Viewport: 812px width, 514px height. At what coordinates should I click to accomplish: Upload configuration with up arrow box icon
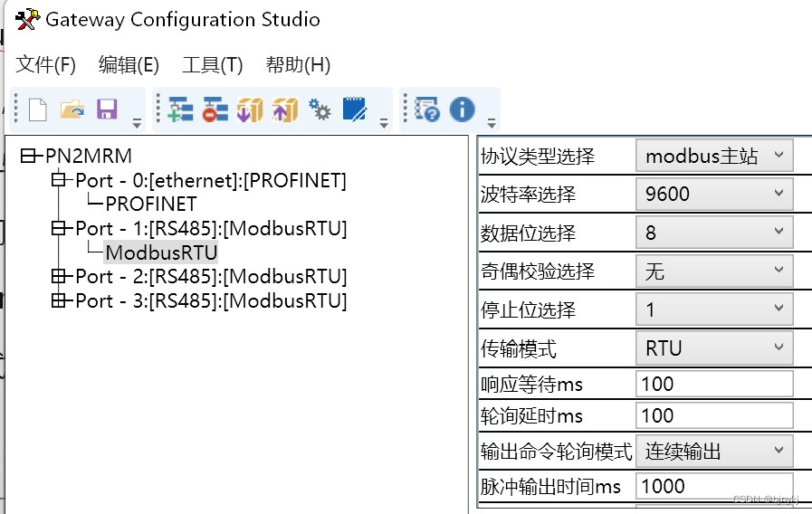coord(285,109)
